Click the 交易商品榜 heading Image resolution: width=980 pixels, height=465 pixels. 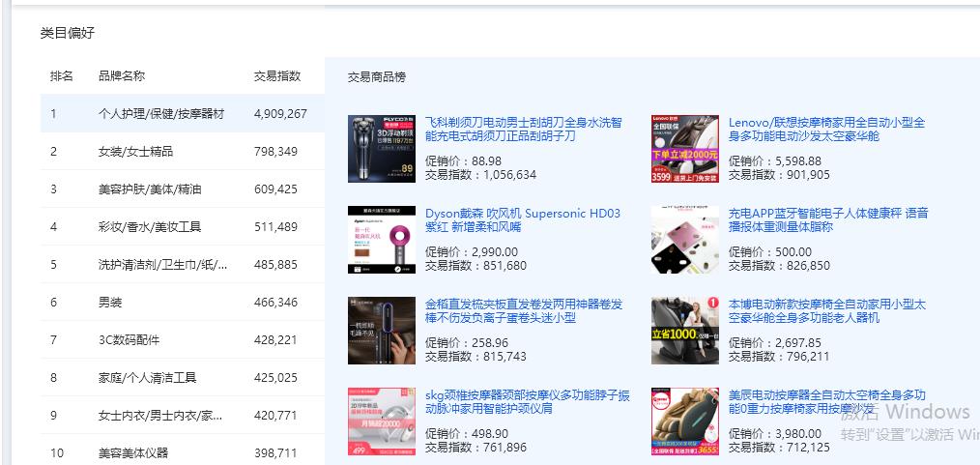[377, 77]
